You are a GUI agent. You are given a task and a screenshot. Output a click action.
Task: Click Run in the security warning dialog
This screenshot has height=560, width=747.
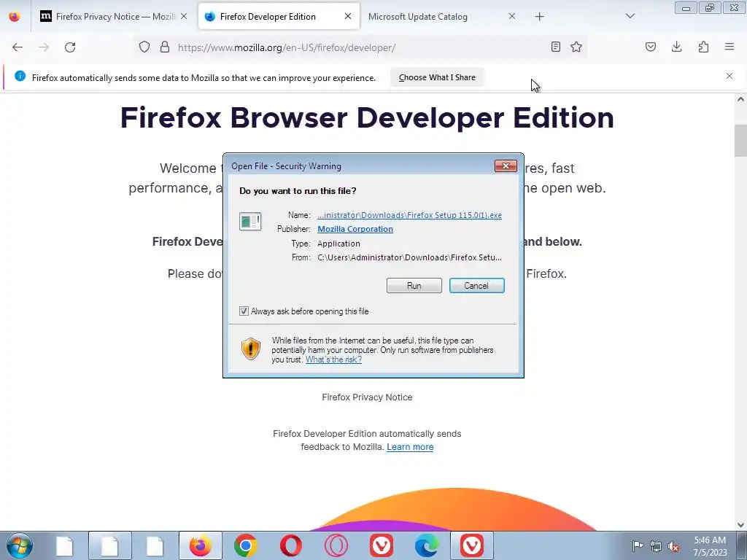tap(414, 286)
